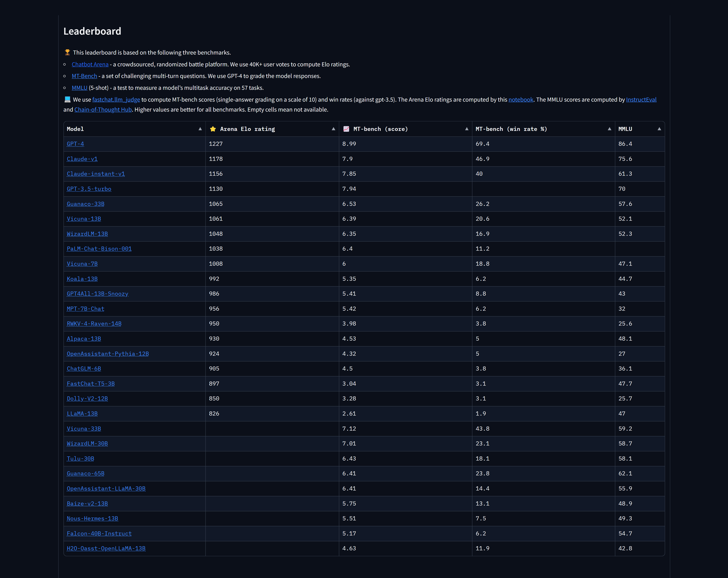Click the Arena Elo rating column header
The height and width of the screenshot is (578, 728).
click(x=247, y=129)
